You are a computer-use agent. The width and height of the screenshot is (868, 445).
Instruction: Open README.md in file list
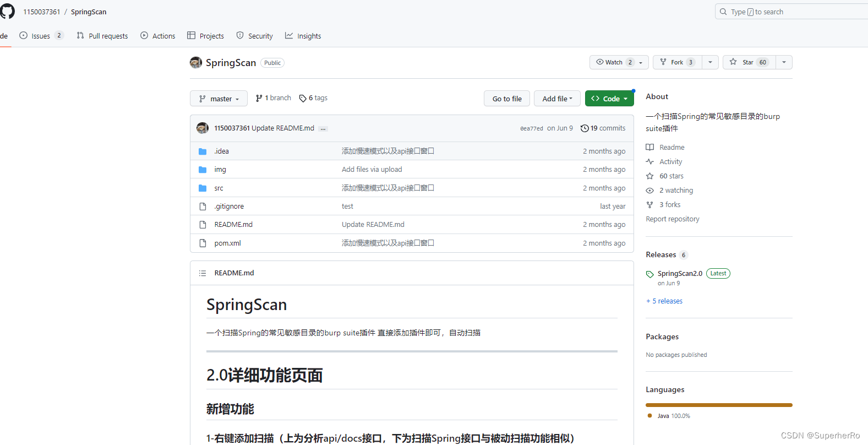233,225
